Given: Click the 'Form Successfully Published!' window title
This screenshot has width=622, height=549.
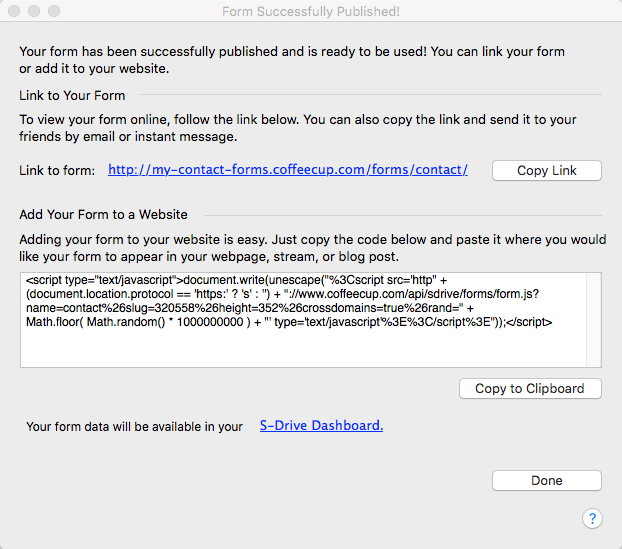Looking at the screenshot, I should pyautogui.click(x=311, y=12).
